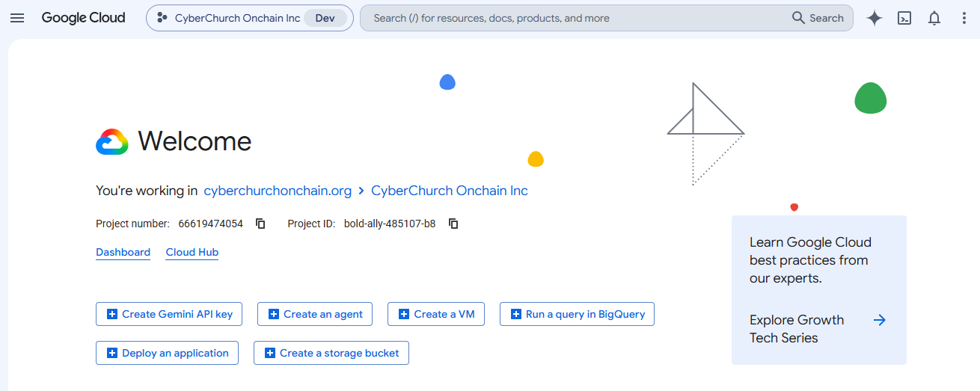The image size is (980, 391).
Task: Click the arrow icon beside Explore Growth
Action: (880, 320)
